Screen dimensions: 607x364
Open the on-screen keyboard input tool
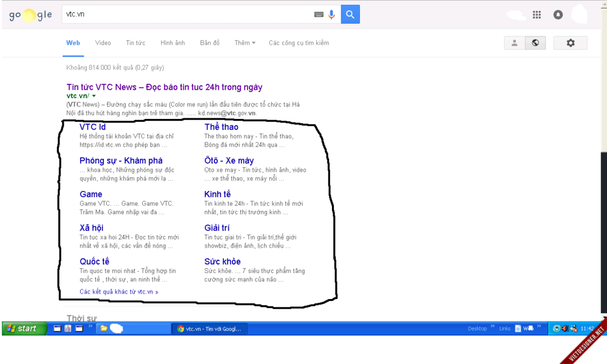click(x=319, y=15)
